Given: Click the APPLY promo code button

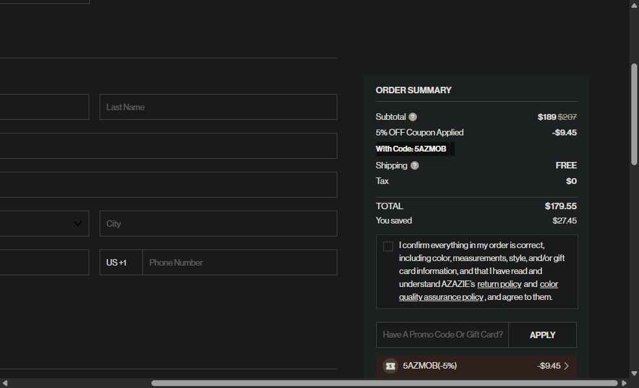Looking at the screenshot, I should point(542,335).
